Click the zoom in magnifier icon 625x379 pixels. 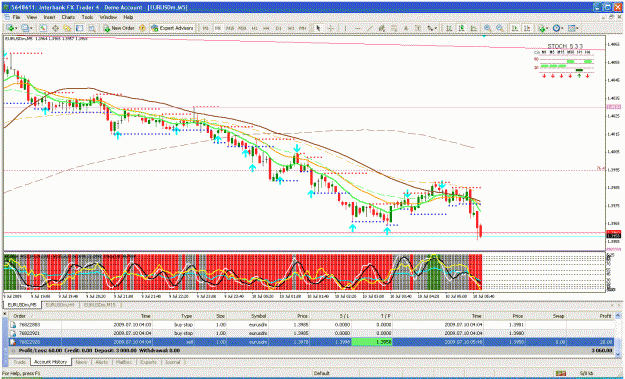click(487, 28)
